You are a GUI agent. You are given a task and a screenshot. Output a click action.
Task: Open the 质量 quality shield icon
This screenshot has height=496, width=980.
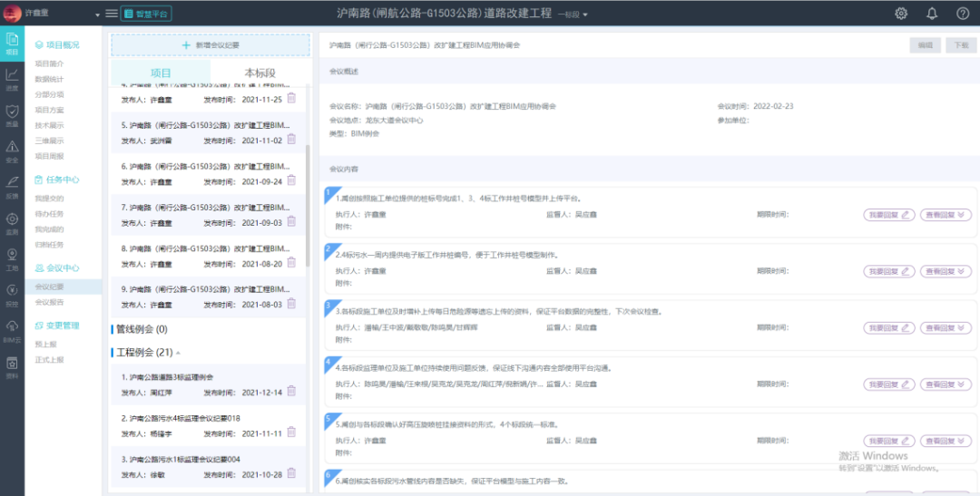(12, 115)
